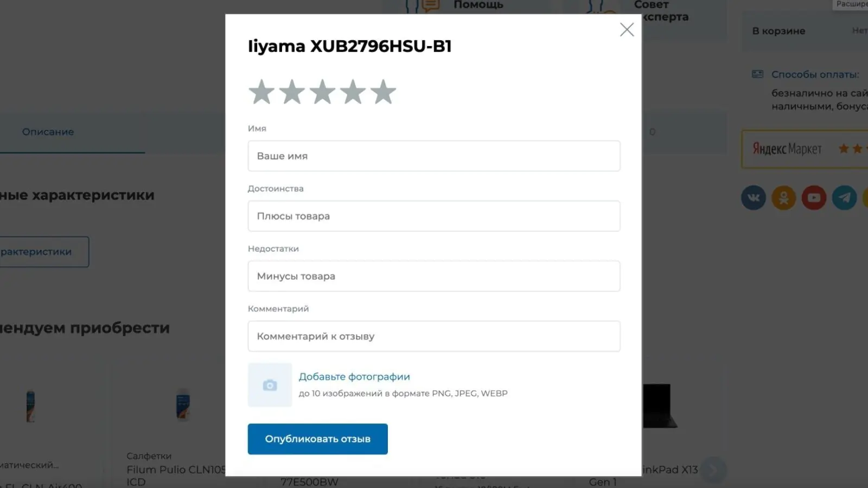Open the YouTube social icon

814,198
